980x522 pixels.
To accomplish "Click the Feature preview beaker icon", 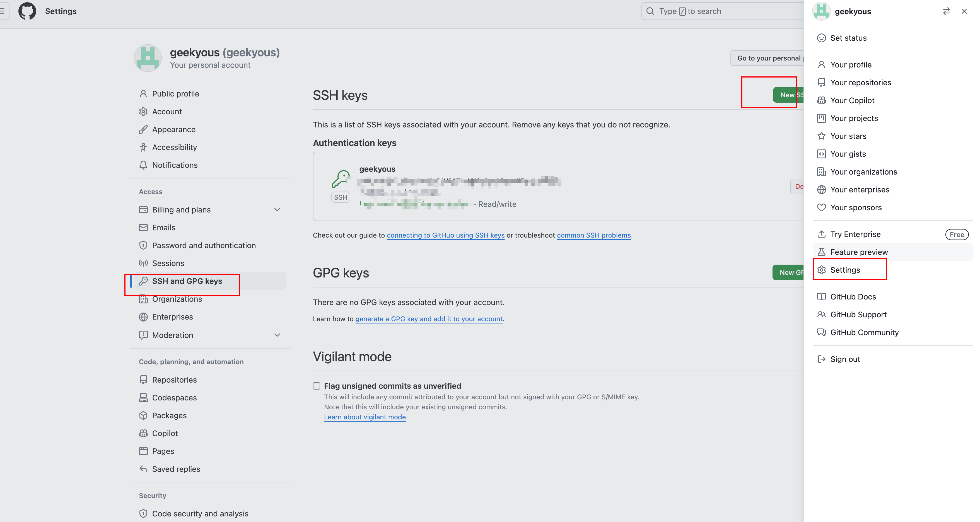I will pyautogui.click(x=821, y=252).
